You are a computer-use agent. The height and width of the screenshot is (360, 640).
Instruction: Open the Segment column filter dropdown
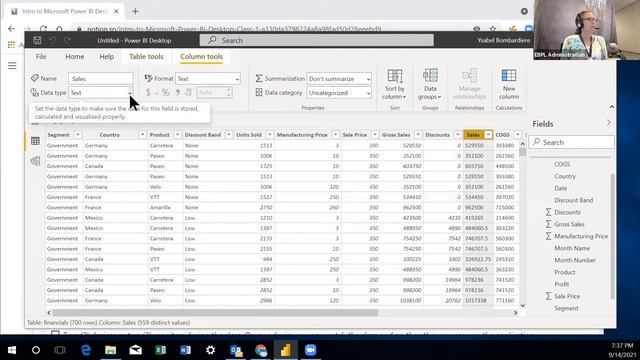tap(77, 135)
